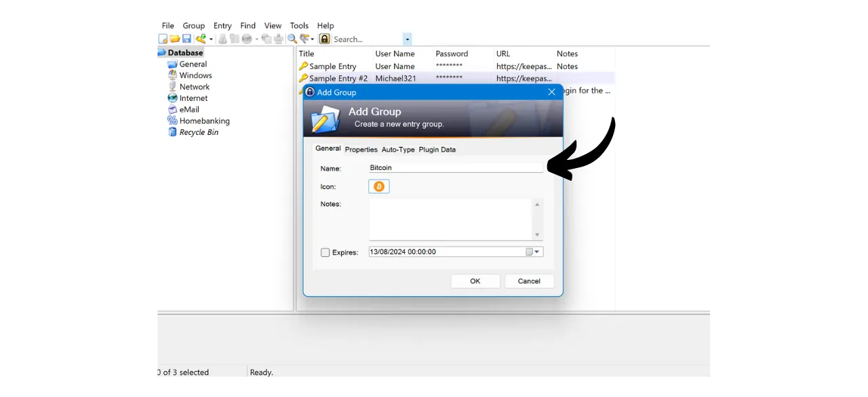Confirm group creation with OK button
868x397 pixels.
click(x=475, y=280)
